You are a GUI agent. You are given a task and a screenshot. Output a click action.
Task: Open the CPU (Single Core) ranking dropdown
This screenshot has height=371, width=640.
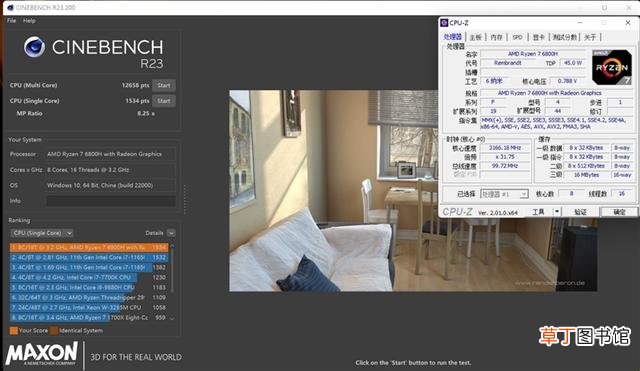[42, 233]
